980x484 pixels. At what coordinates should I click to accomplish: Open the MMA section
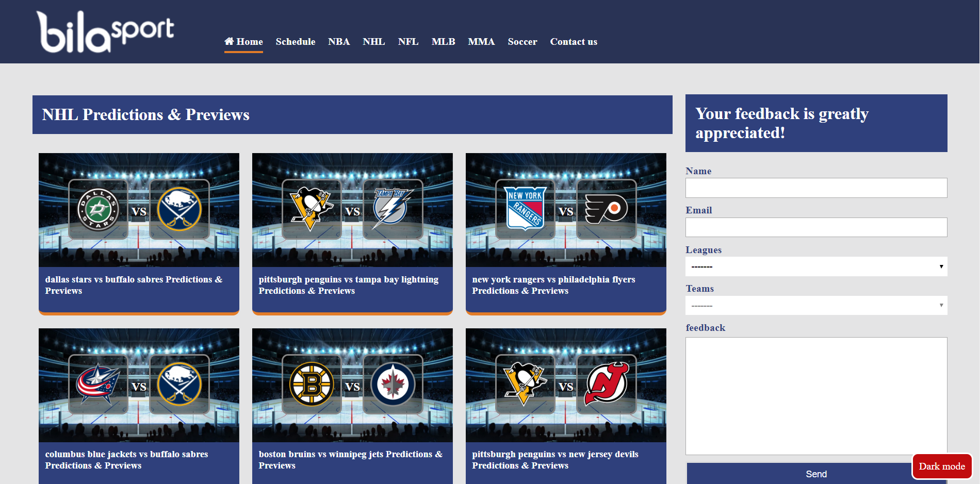click(482, 42)
